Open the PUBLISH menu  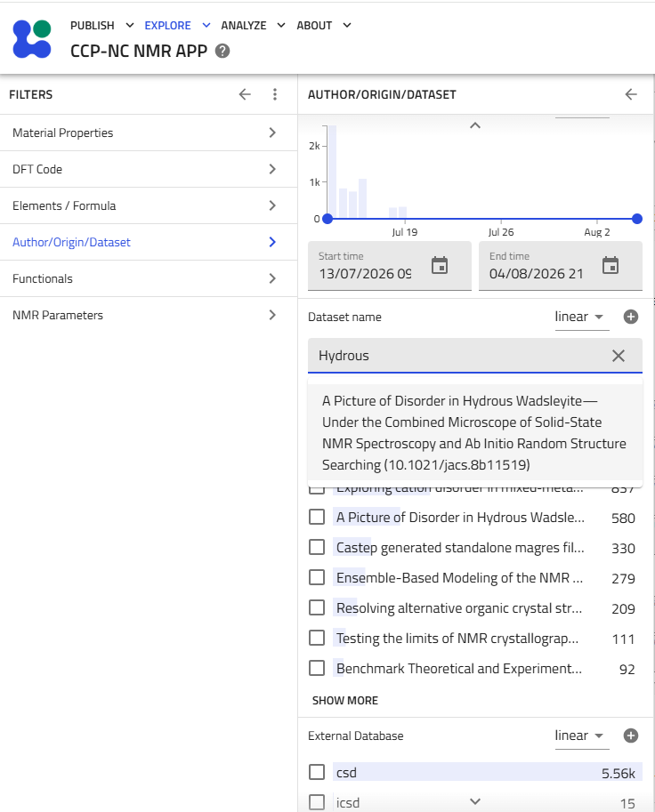[x=102, y=26]
